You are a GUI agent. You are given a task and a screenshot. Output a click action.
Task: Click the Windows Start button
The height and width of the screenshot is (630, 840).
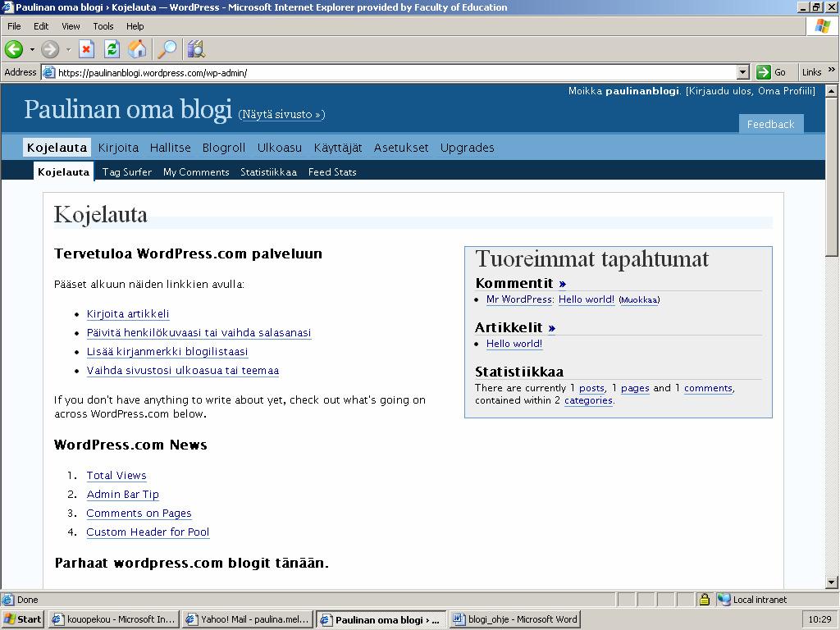(23, 619)
